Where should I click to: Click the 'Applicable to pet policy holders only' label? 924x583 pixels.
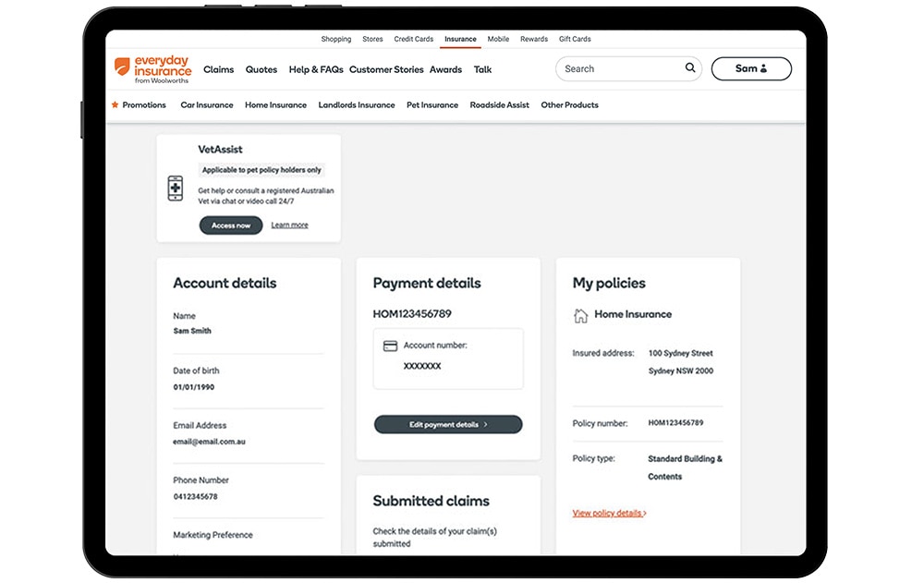coord(261,170)
